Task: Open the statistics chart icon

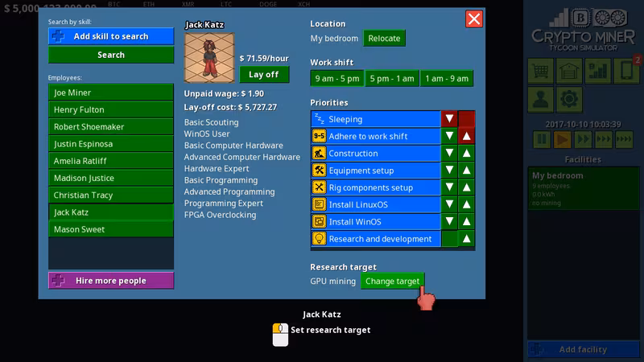Action: (x=598, y=71)
